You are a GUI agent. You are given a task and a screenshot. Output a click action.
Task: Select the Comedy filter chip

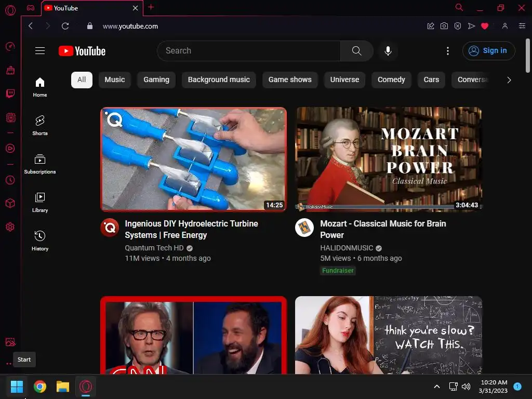tap(391, 79)
